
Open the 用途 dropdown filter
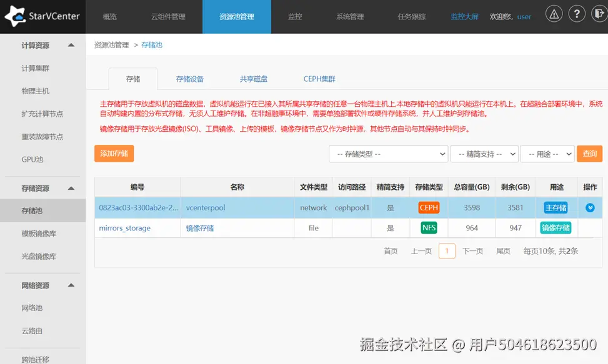[x=547, y=154]
